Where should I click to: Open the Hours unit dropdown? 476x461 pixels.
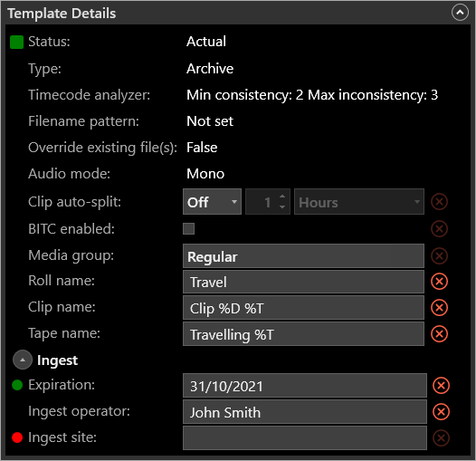(359, 202)
